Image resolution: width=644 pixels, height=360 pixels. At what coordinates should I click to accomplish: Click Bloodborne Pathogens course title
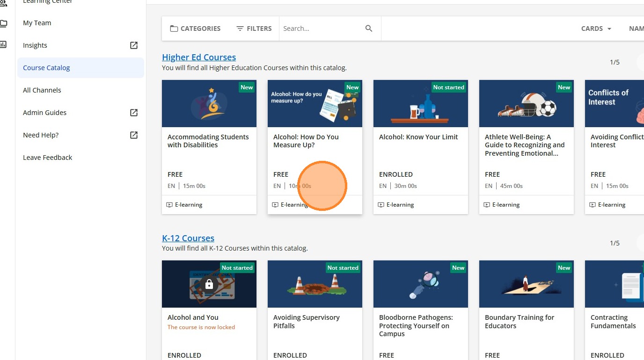(416, 325)
